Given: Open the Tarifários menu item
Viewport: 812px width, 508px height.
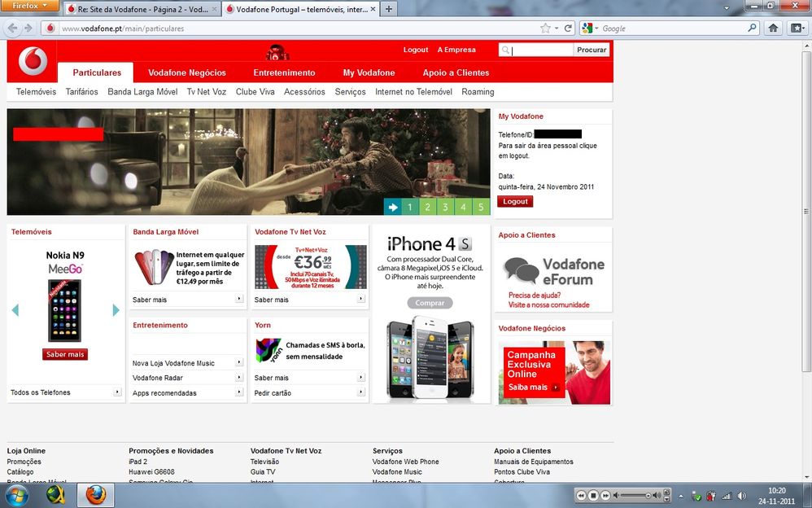Looking at the screenshot, I should (x=81, y=92).
